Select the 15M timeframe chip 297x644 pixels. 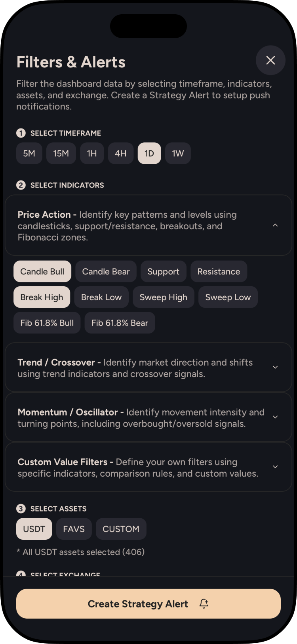pyautogui.click(x=61, y=153)
